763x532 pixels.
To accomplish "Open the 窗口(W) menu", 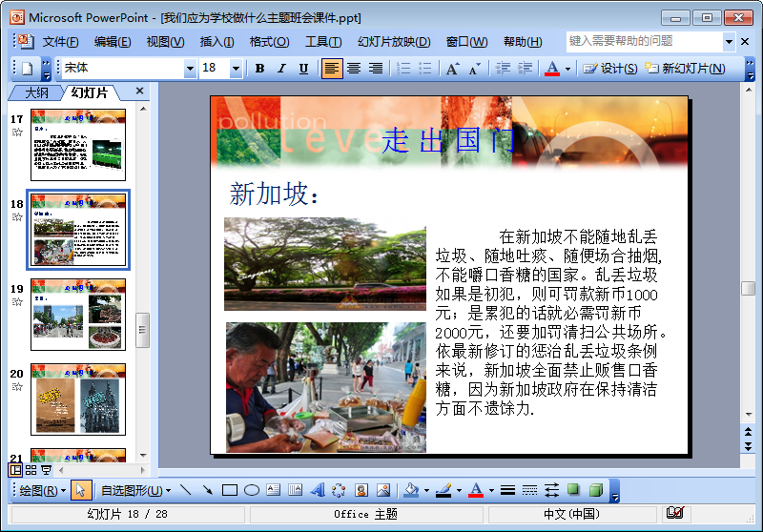I will pyautogui.click(x=466, y=42).
